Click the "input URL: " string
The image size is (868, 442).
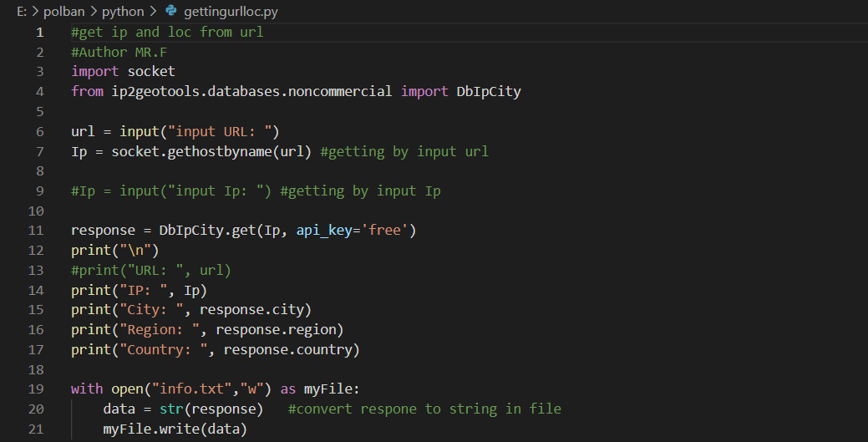(x=222, y=131)
